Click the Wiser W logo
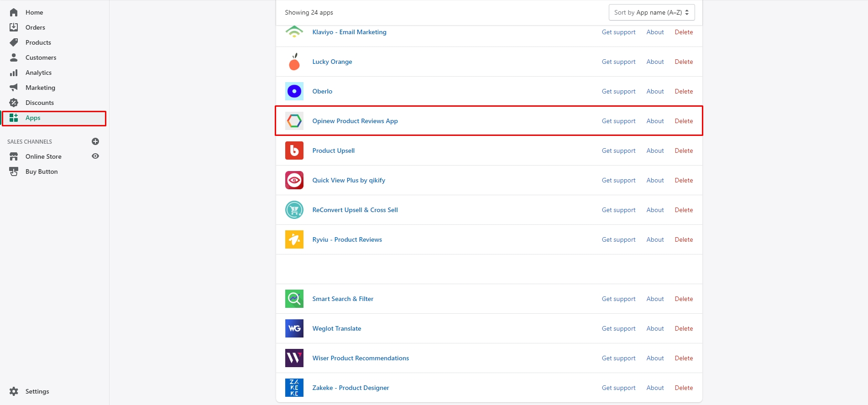 (x=294, y=358)
